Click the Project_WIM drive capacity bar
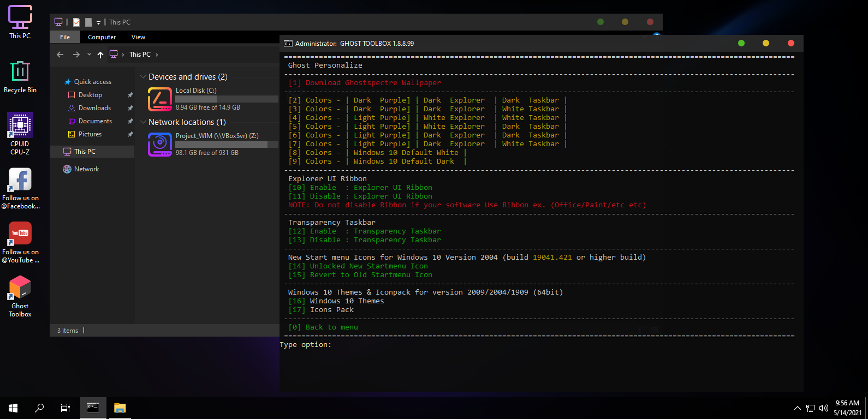 227,145
